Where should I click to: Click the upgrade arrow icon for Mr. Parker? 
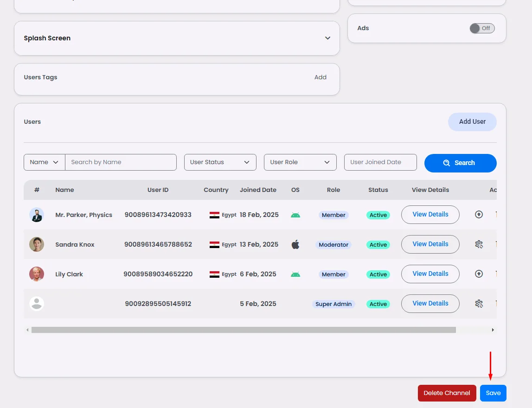point(479,215)
